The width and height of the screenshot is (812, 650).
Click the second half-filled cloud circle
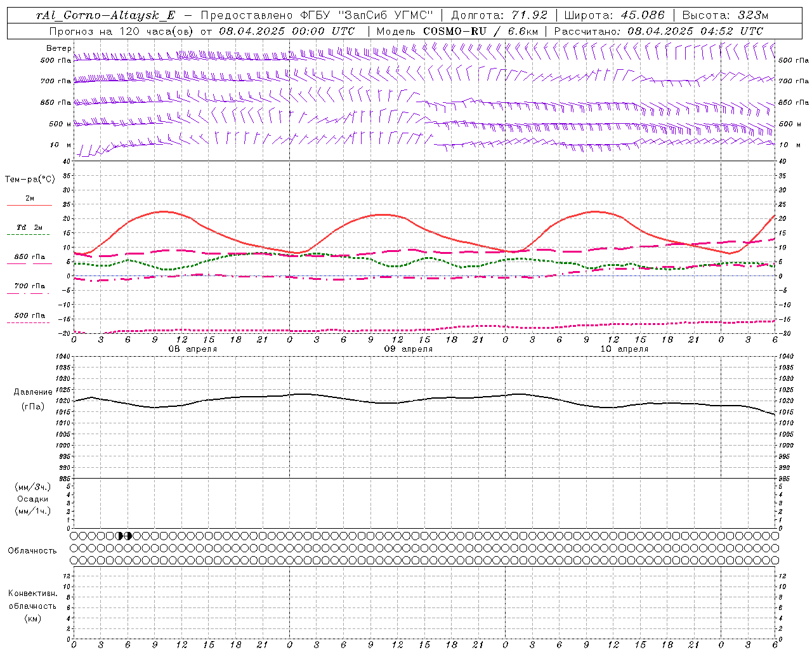128,536
